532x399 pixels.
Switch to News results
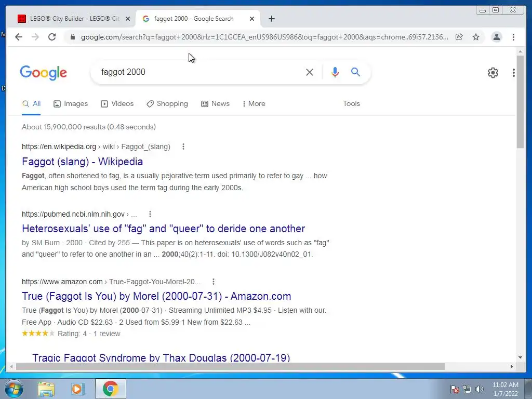coord(215,104)
